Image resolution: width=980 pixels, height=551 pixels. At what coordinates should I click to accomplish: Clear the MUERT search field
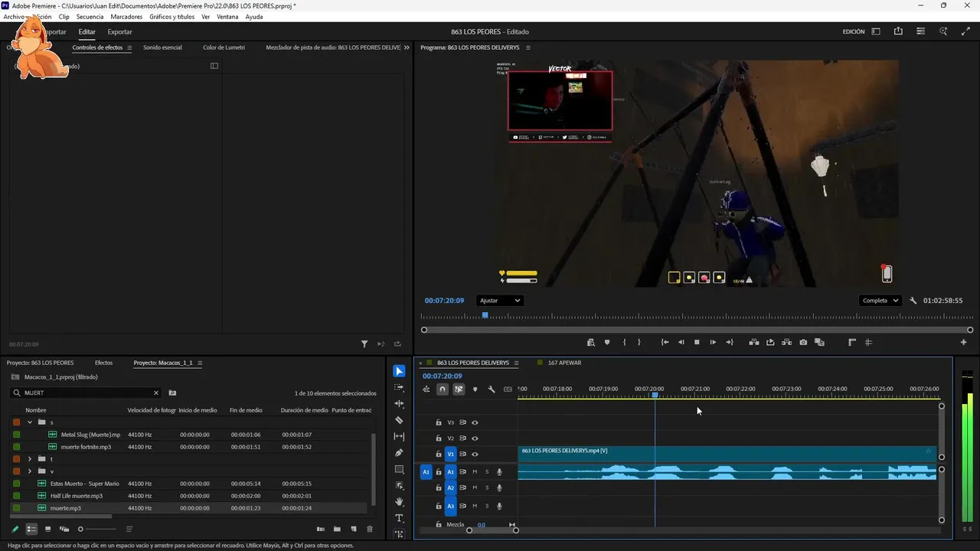156,393
